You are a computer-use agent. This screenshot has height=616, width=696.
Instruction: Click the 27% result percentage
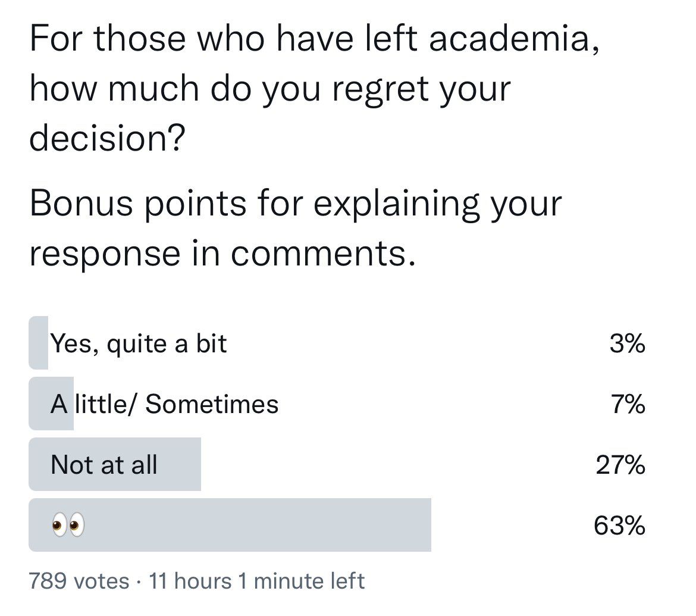click(x=620, y=465)
